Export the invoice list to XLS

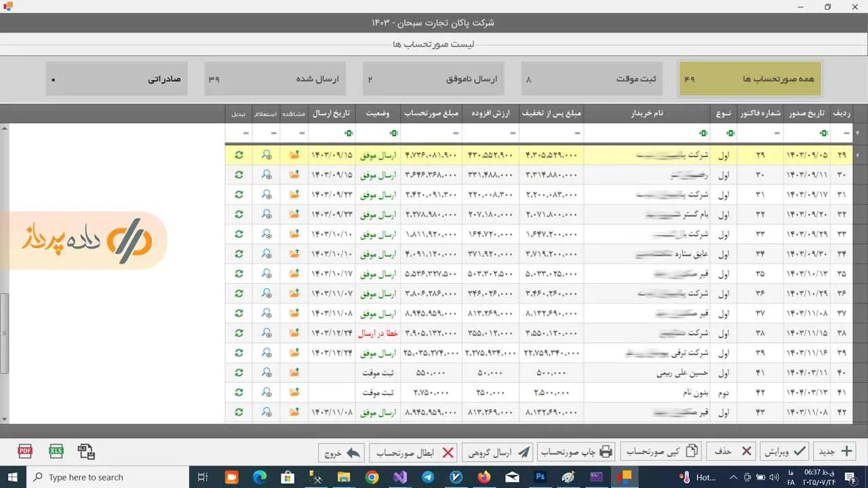(56, 451)
